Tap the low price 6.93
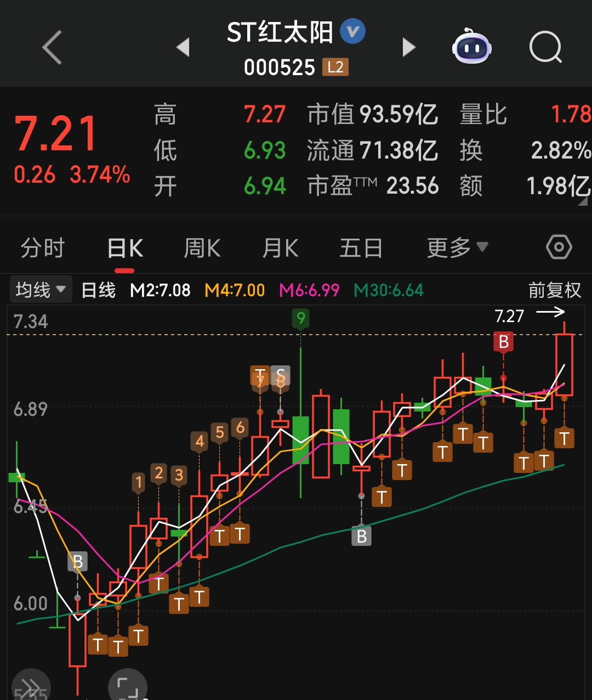 (x=265, y=150)
